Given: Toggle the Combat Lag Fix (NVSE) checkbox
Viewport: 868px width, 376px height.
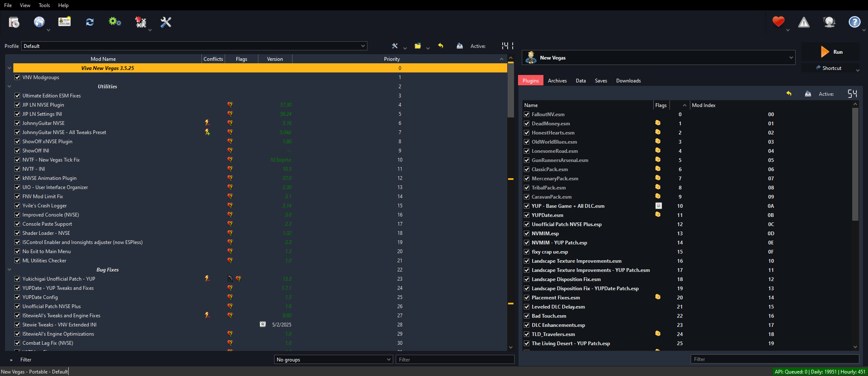Looking at the screenshot, I should [17, 343].
